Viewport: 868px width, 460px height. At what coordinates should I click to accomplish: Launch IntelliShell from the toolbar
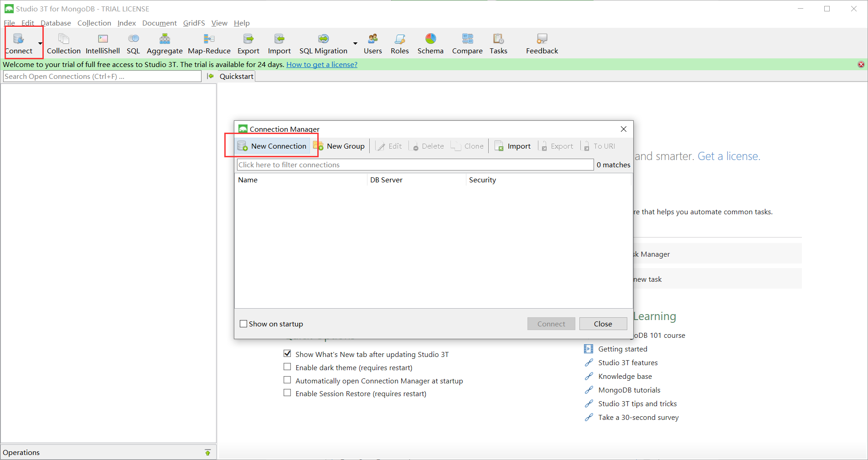click(103, 43)
